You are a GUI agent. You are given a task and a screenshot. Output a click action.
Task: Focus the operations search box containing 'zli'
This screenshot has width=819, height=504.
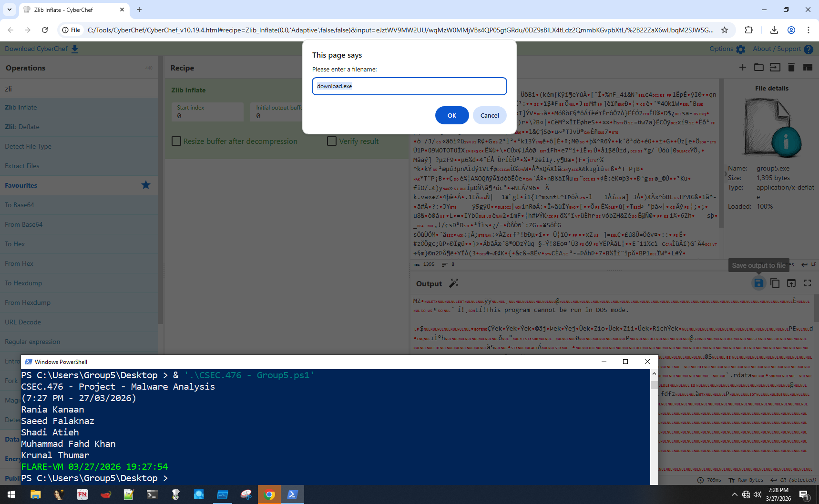tap(79, 89)
